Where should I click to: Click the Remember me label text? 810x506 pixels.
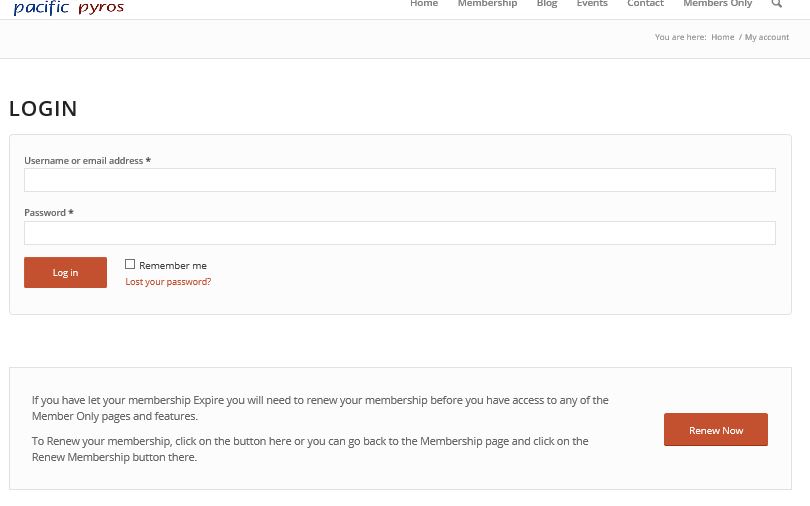172,266
